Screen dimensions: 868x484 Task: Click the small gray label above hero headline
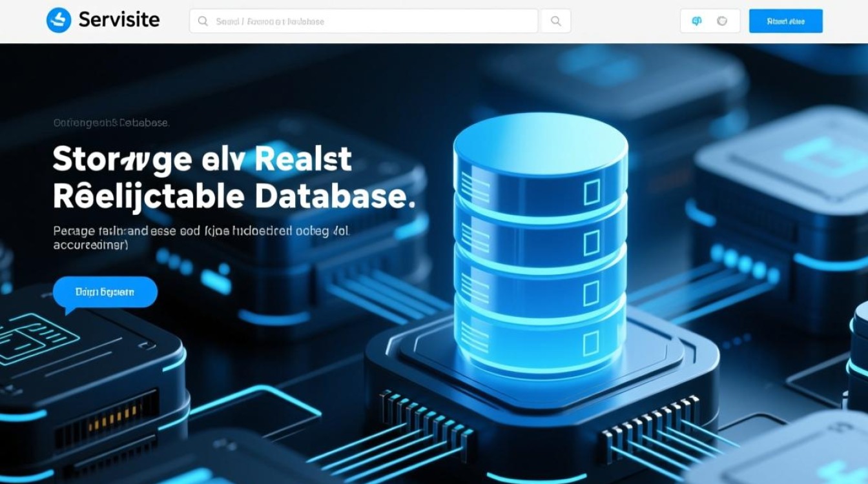110,123
